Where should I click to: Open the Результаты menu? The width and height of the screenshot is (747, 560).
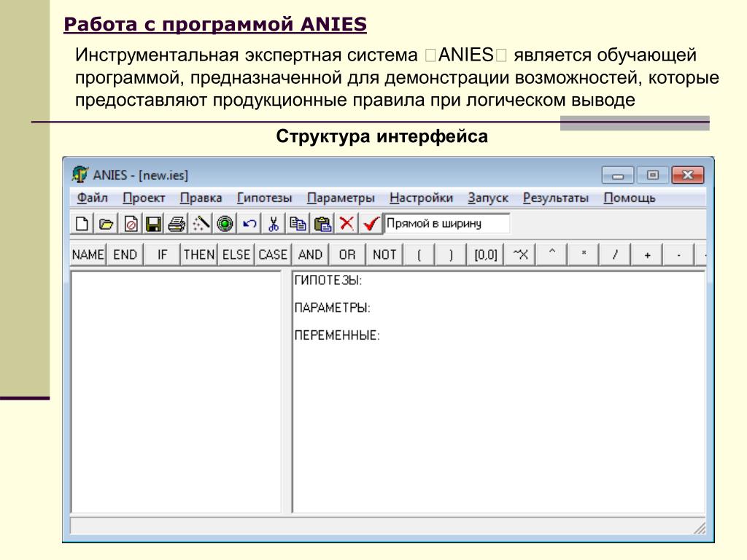click(555, 198)
